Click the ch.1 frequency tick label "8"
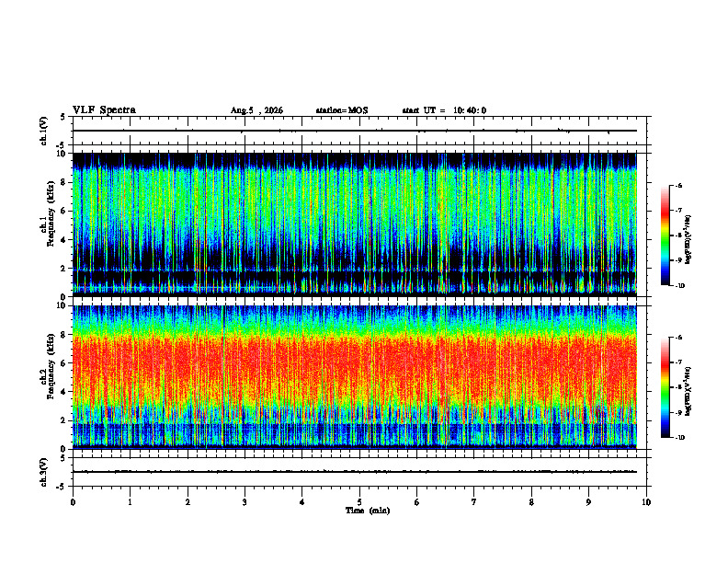The height and width of the screenshot is (563, 728). [x=63, y=182]
